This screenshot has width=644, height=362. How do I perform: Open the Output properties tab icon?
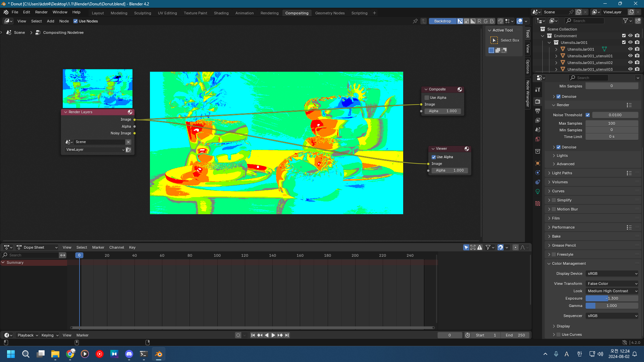pos(538,111)
